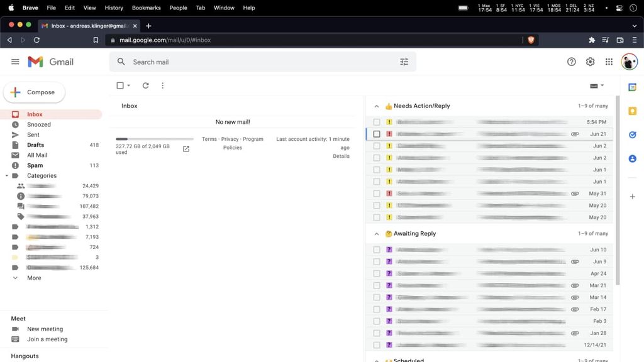Click the Compose button
This screenshot has height=362, width=644.
coord(34,92)
